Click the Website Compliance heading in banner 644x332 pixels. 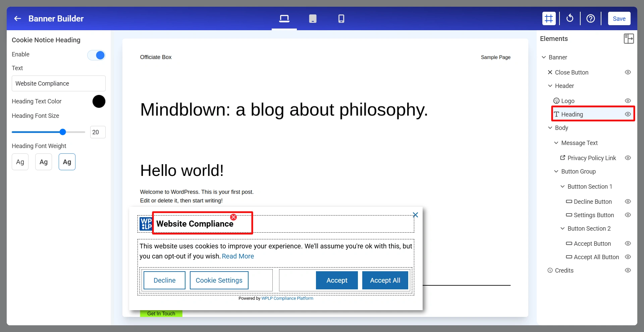pyautogui.click(x=195, y=224)
